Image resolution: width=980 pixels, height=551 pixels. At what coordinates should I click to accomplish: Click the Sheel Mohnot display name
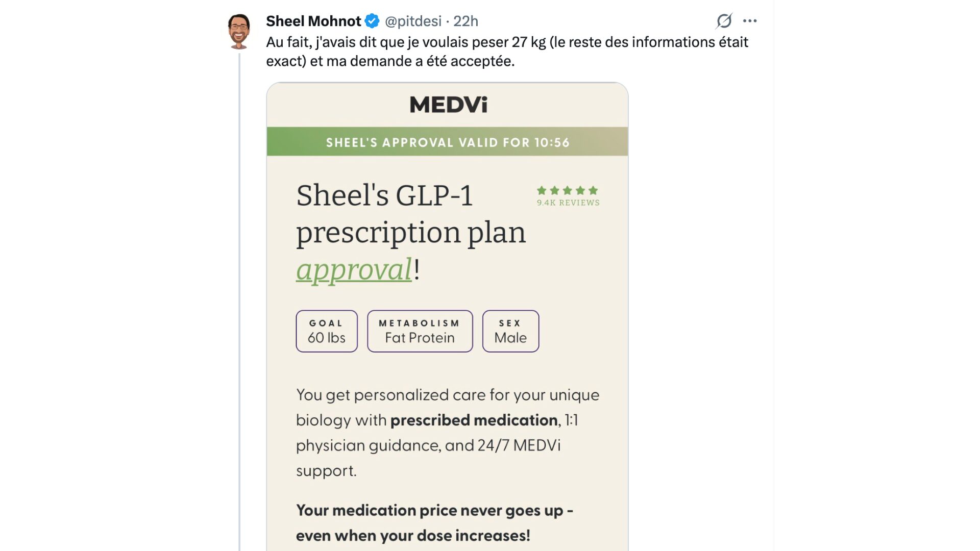coord(313,21)
